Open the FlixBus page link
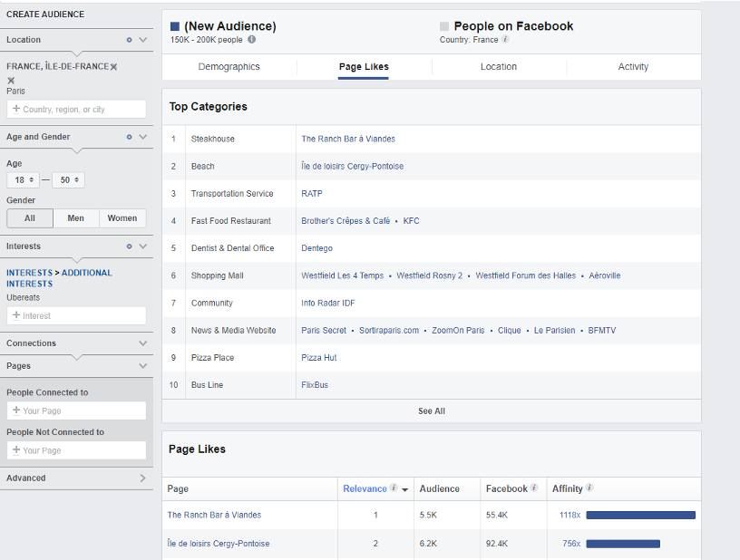This screenshot has height=560, width=740. pos(315,385)
